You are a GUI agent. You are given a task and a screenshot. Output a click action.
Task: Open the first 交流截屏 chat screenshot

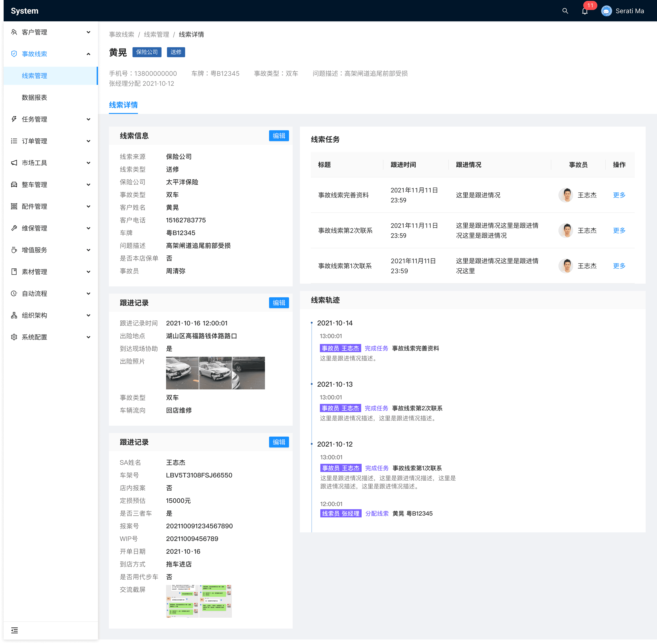[x=182, y=601]
